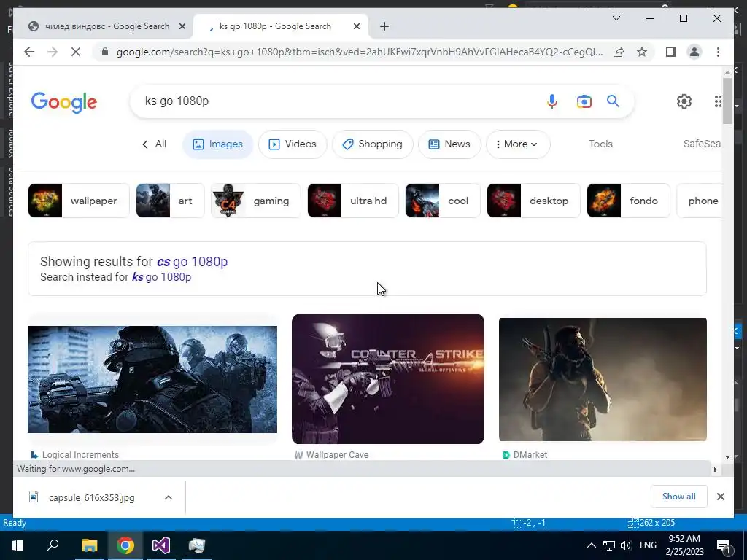Viewport: 747px width, 560px height.
Task: Open Wallpaper Cave Counter Strike image
Action: 388,379
